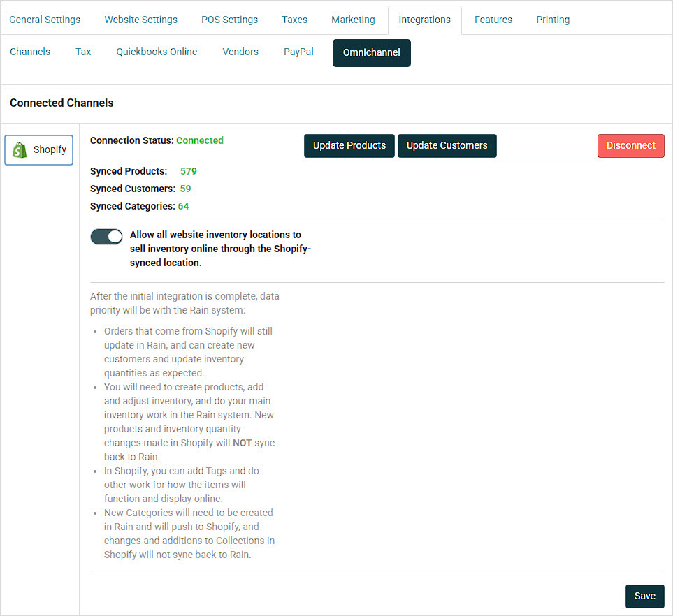Toggle allow all website inventory locations switch
The height and width of the screenshot is (616, 673).
click(106, 236)
